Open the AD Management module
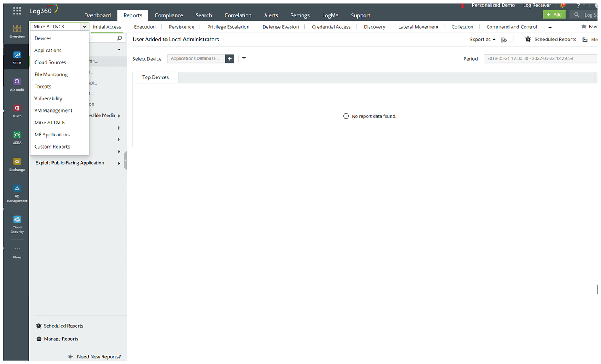Viewport: 601px width, 364px height. [17, 193]
